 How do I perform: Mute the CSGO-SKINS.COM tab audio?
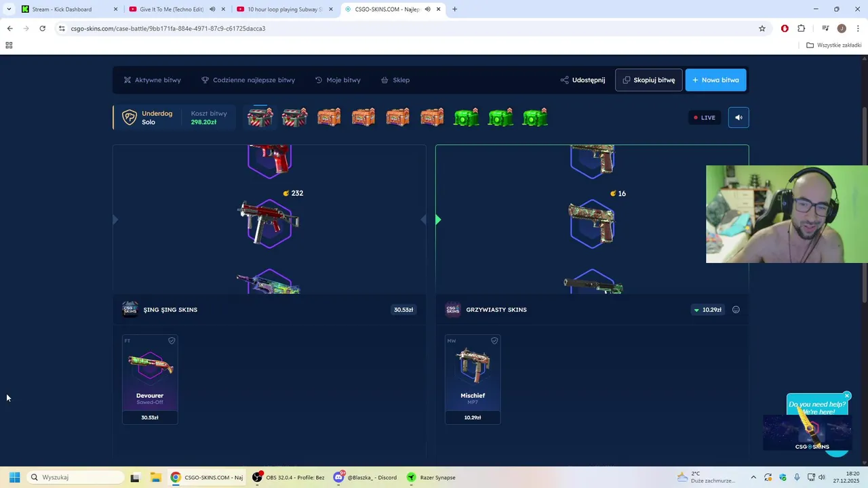[x=427, y=9]
